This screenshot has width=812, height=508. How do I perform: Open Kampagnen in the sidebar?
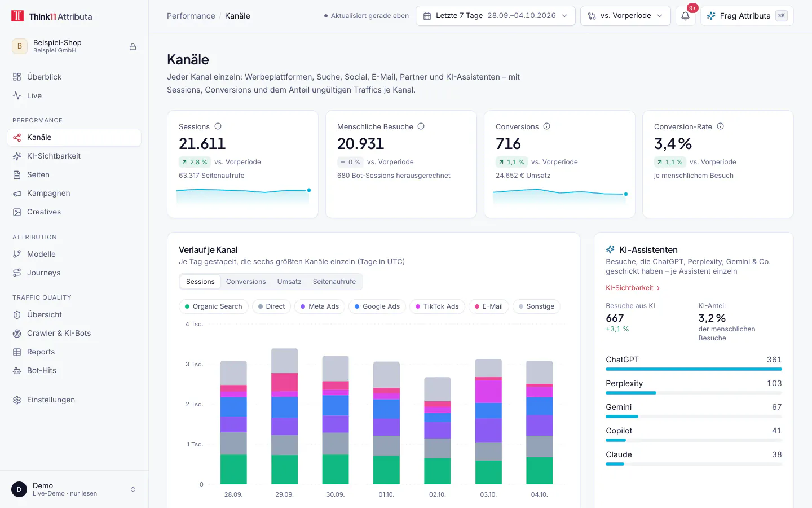(x=74, y=193)
